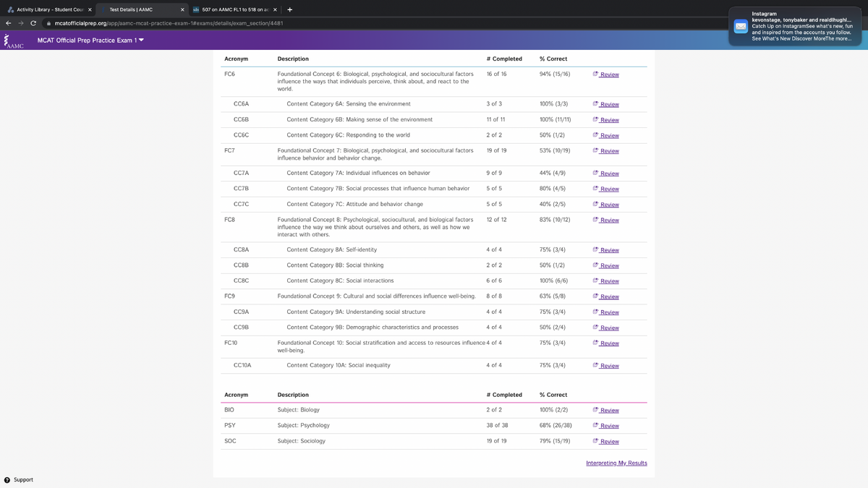868x488 pixels.
Task: Click Review link for FC9 row
Action: click(606, 296)
